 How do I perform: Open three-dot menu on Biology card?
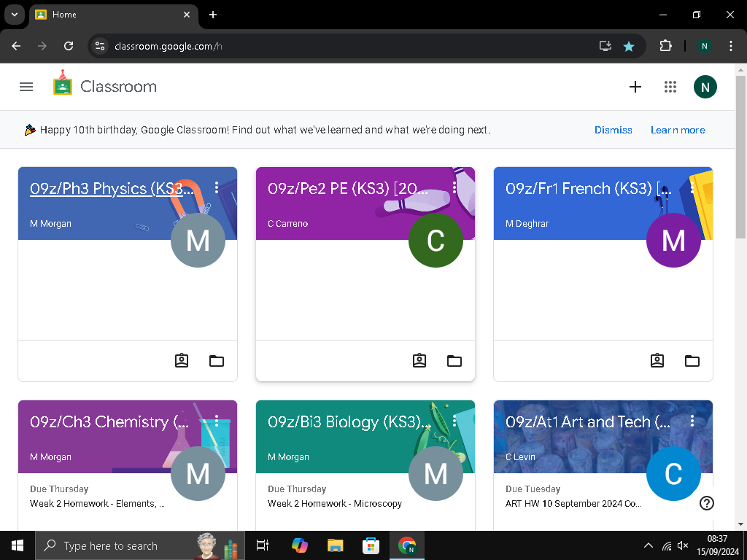point(454,421)
